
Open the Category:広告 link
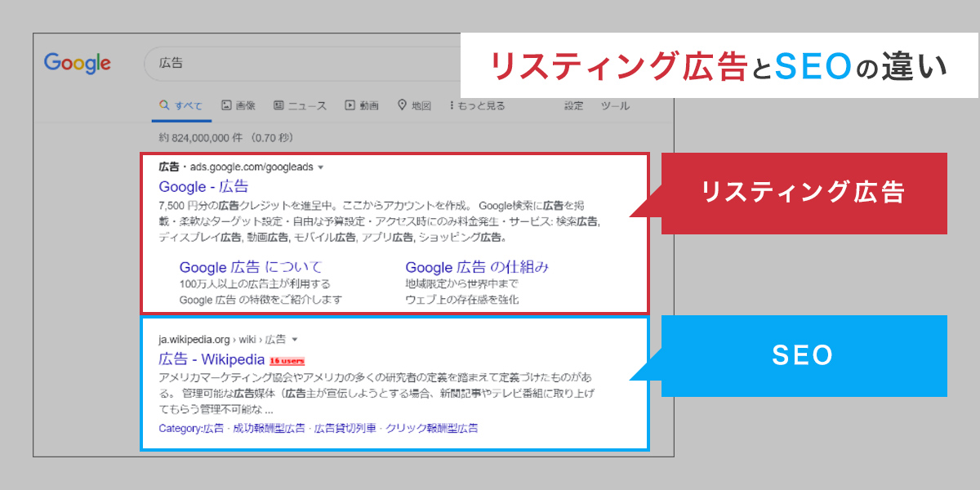point(191,428)
